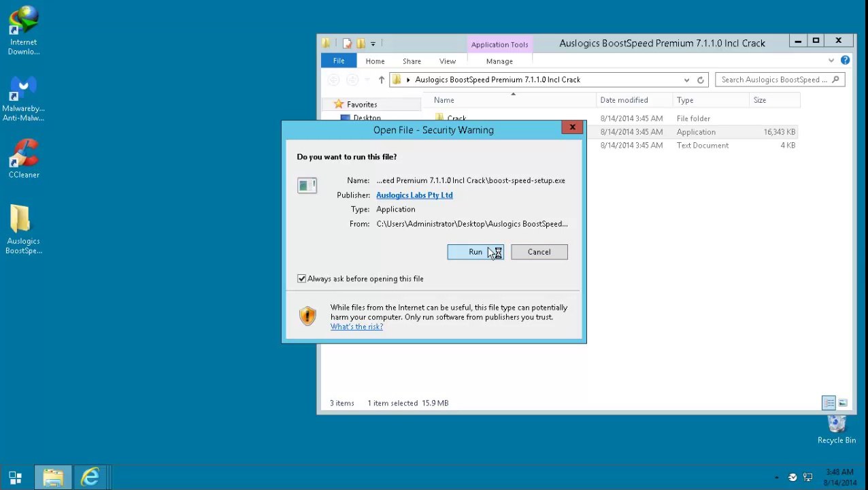868x490 pixels.
Task: Open the Home ribbon tab
Action: pyautogui.click(x=375, y=61)
